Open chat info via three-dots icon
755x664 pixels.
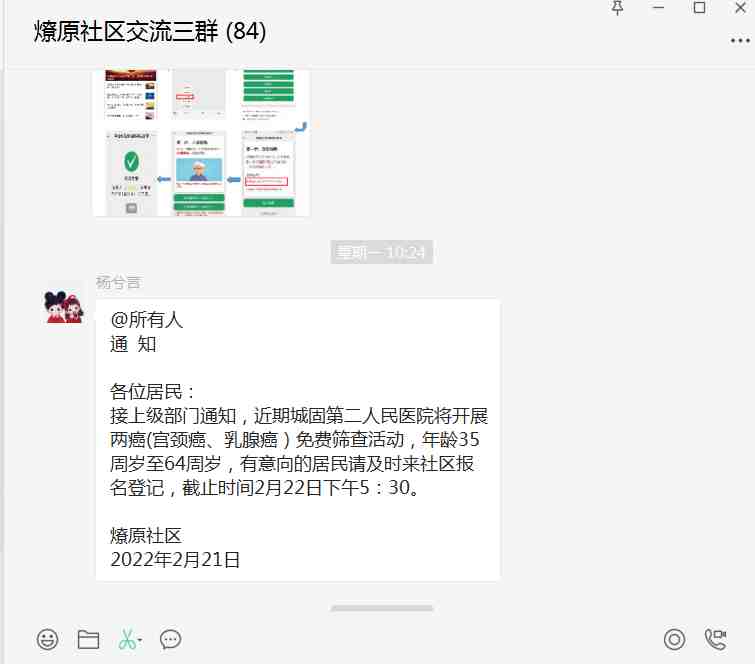[x=738, y=41]
